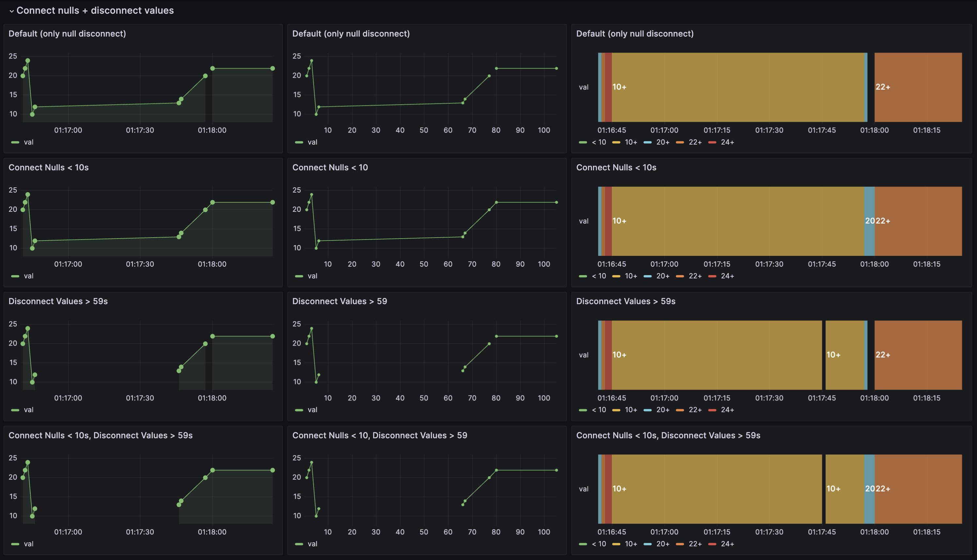Click the Connect Nulls < 10, Disconnect Values > 59 title
The image size is (977, 560).
pos(380,435)
